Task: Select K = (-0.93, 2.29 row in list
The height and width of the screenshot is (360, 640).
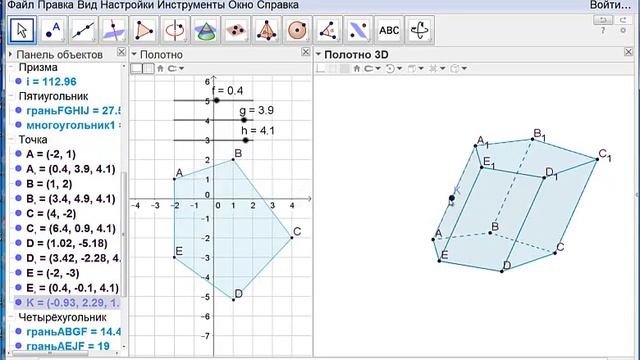Action: coord(67,302)
